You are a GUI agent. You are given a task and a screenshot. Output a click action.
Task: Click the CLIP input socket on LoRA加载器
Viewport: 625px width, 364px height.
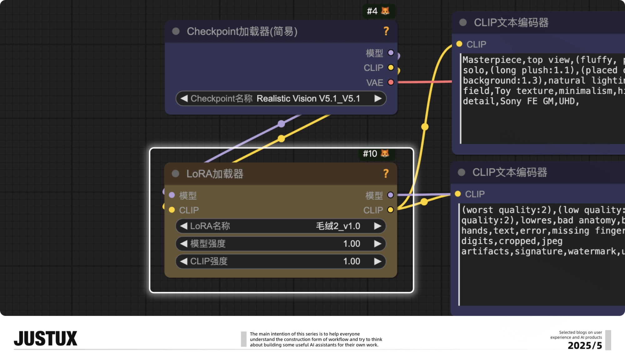tap(171, 210)
